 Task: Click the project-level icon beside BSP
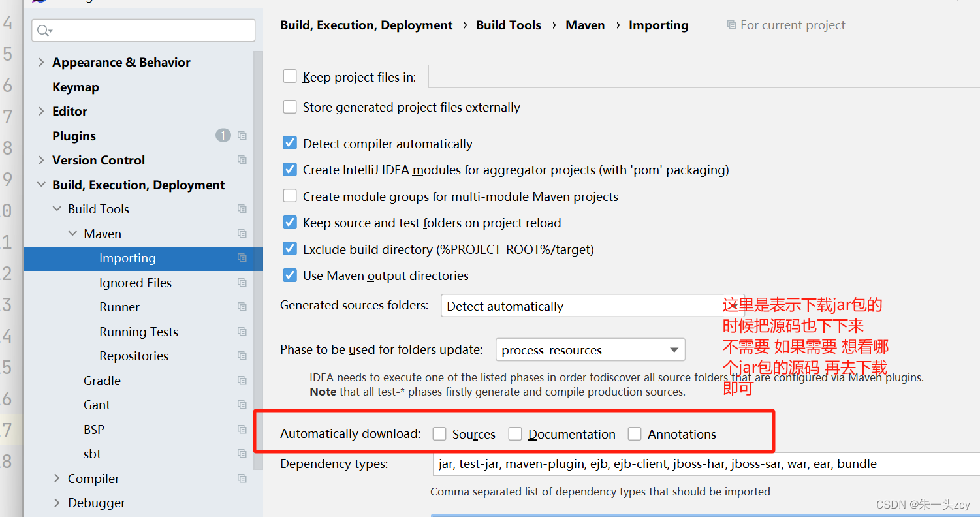[242, 430]
